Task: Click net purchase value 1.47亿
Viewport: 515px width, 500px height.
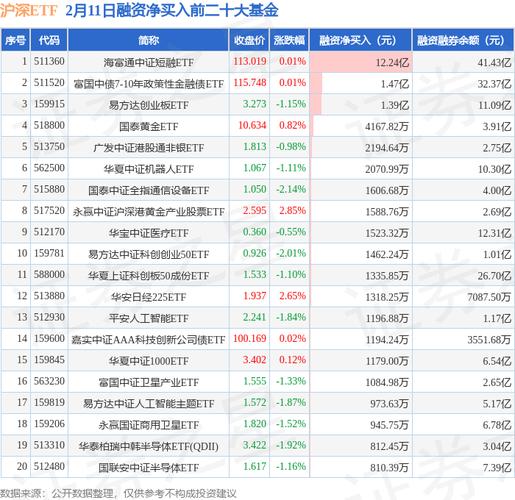Action: 395,84
